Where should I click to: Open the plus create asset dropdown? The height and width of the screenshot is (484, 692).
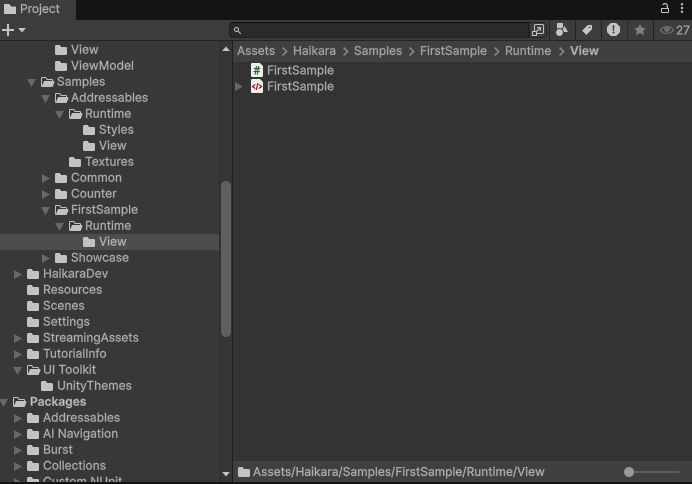coord(13,30)
